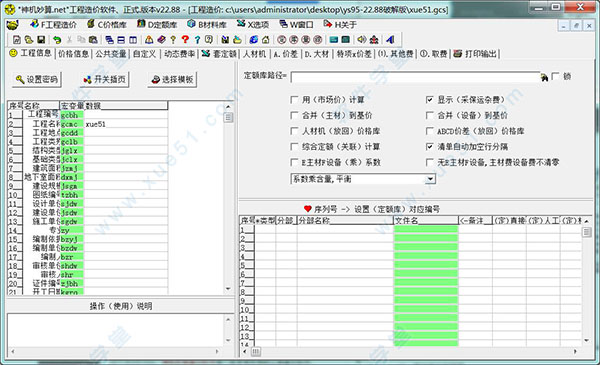The height and width of the screenshot is (365, 600).
Task: Click the app logo icon left of F工程造价
Action: [x=13, y=25]
